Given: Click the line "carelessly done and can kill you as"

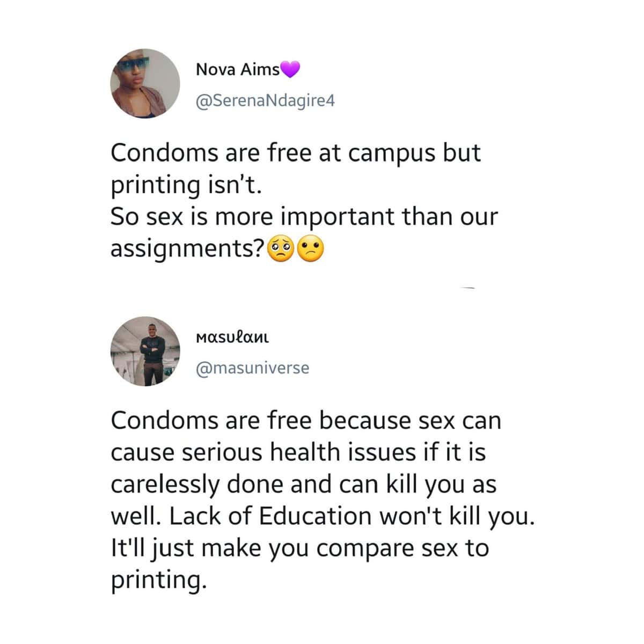Looking at the screenshot, I should [303, 484].
